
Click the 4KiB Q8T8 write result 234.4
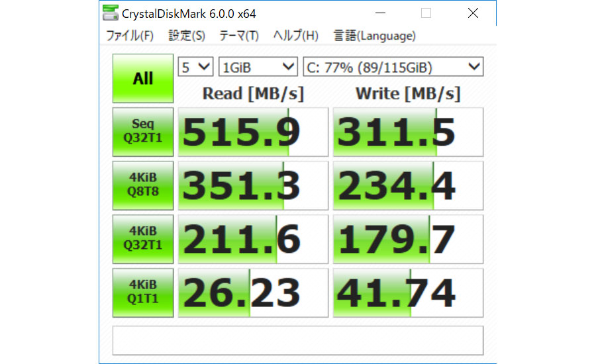(408, 185)
